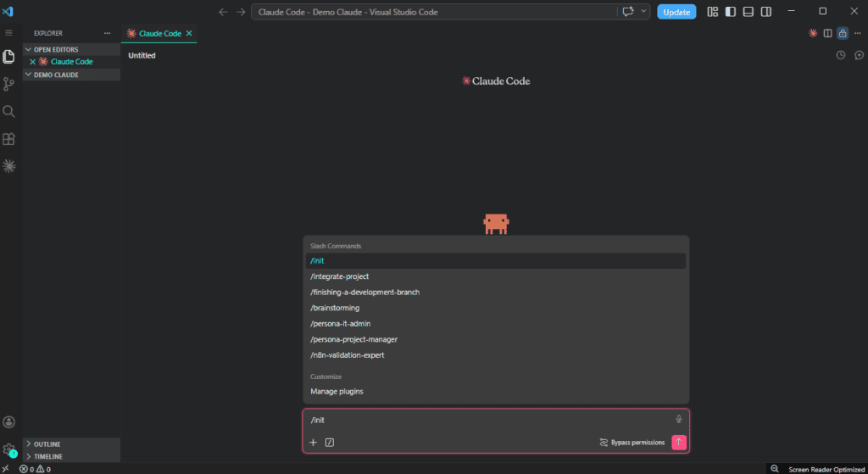Click the plus attach icon in prompt box
Image resolution: width=868 pixels, height=474 pixels.
313,442
